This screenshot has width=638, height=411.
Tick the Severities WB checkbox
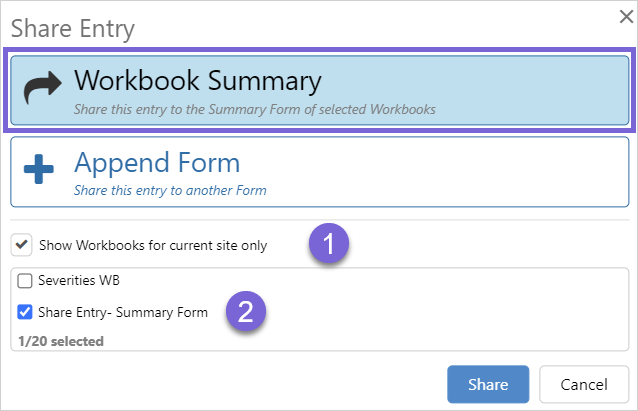[26, 281]
